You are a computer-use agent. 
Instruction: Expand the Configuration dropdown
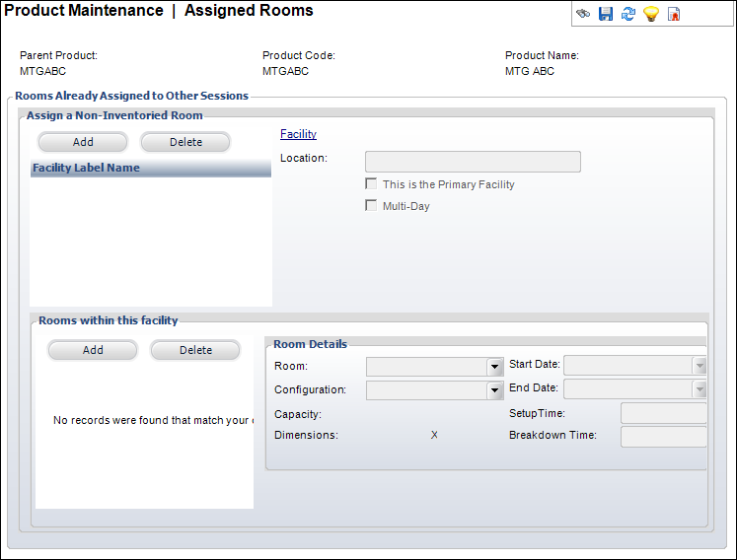click(494, 390)
